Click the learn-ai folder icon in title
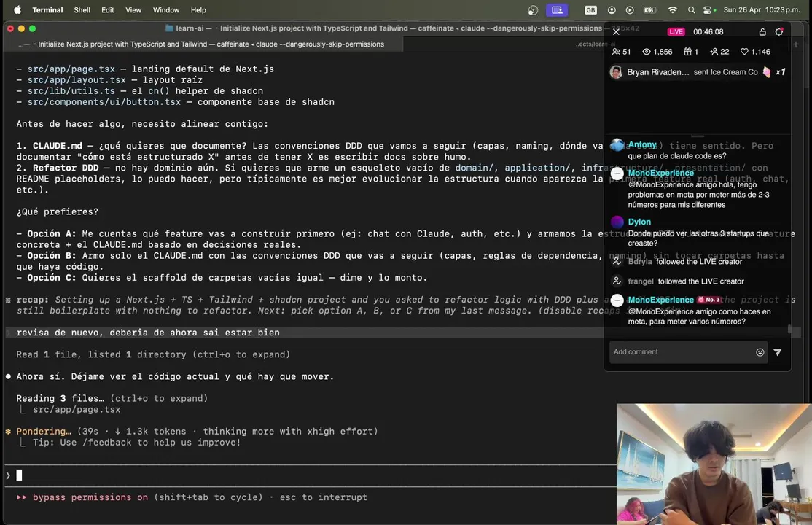 click(x=169, y=28)
